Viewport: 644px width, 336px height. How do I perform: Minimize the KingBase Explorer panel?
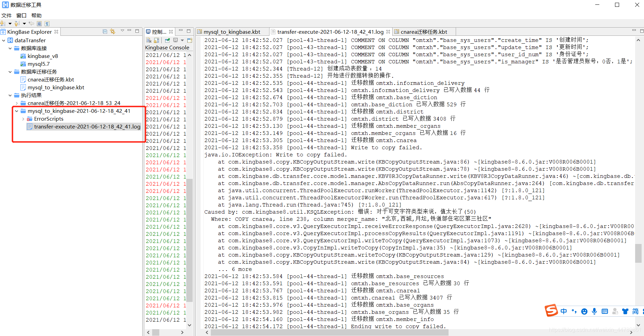tap(129, 30)
